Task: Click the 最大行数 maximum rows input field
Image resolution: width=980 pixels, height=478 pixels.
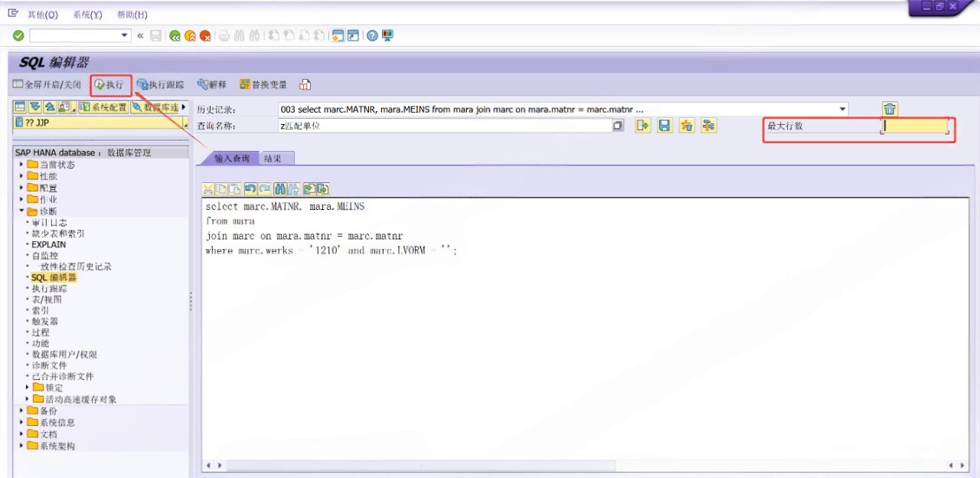Action: pyautogui.click(x=915, y=126)
